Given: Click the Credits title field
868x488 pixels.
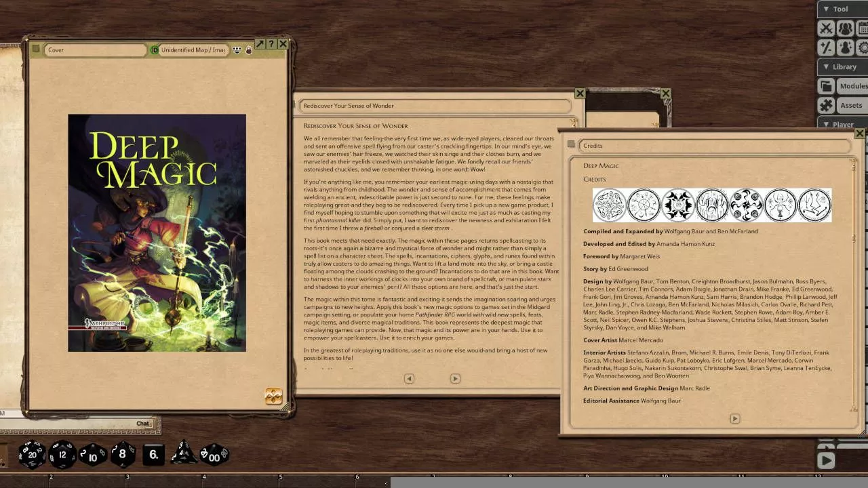Looking at the screenshot, I should coord(715,146).
